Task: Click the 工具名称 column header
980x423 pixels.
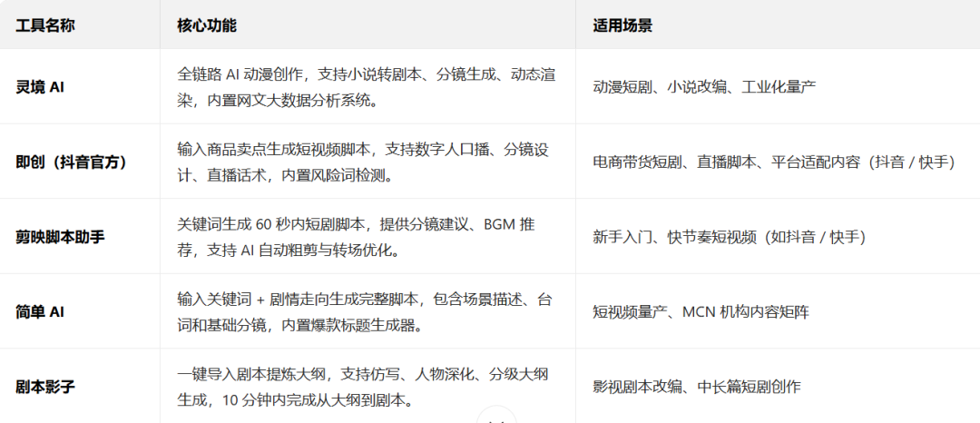Action: (79, 25)
